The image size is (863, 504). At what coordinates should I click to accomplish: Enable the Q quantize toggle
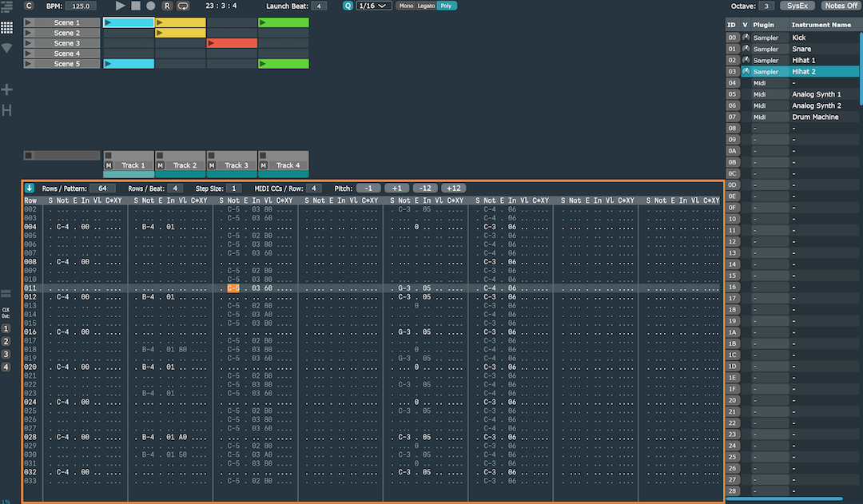coord(348,6)
